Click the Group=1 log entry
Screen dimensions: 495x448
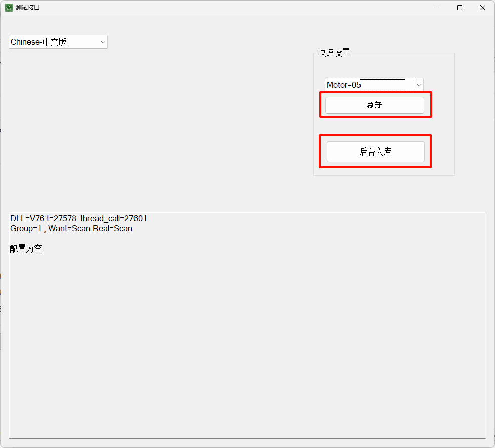point(26,228)
